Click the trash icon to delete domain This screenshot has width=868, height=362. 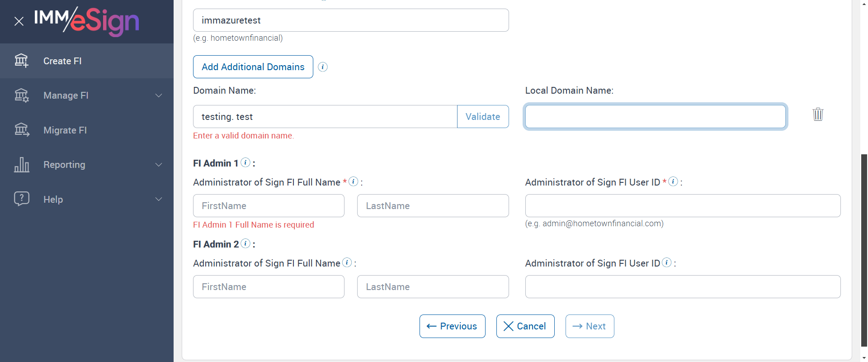pos(818,114)
